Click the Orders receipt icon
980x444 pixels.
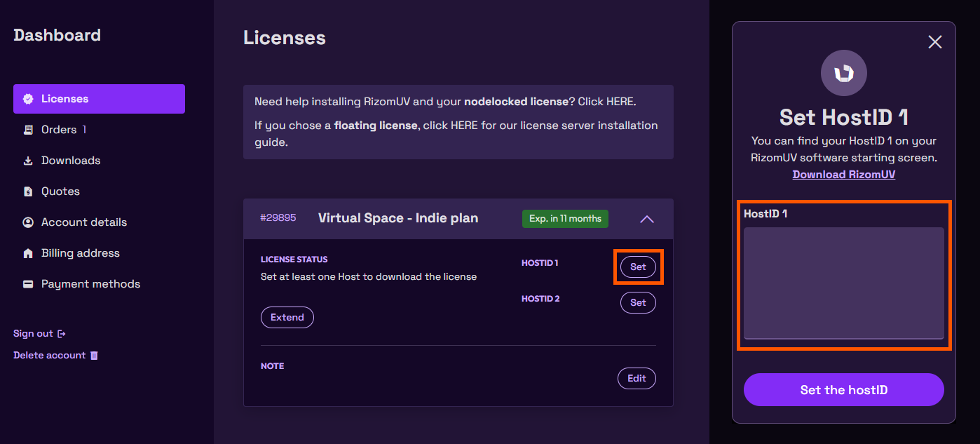(x=28, y=130)
